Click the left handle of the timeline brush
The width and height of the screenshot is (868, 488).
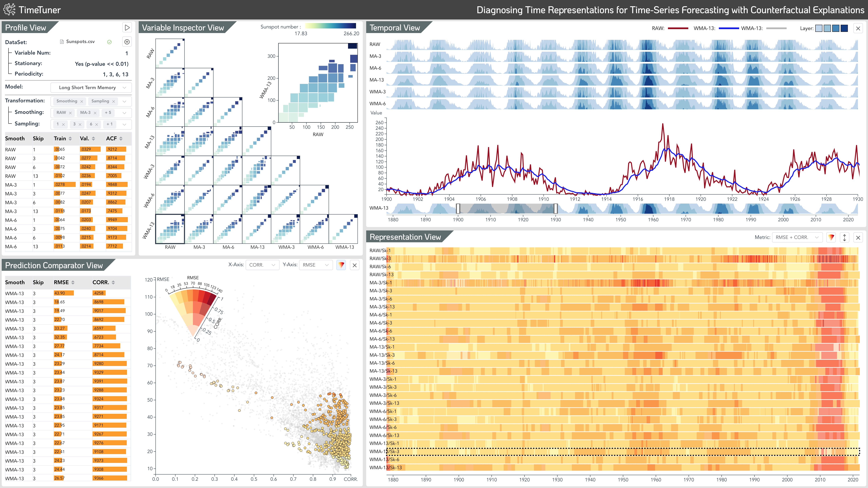[x=458, y=208]
